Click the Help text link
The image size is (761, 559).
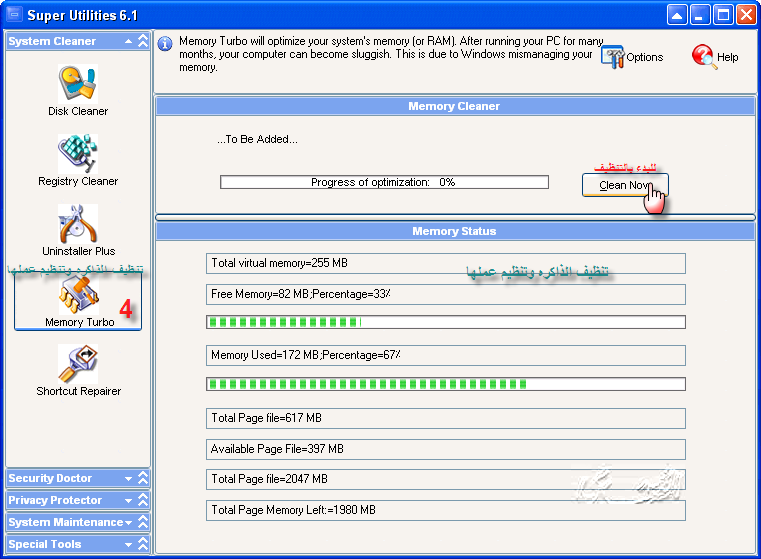tap(728, 57)
